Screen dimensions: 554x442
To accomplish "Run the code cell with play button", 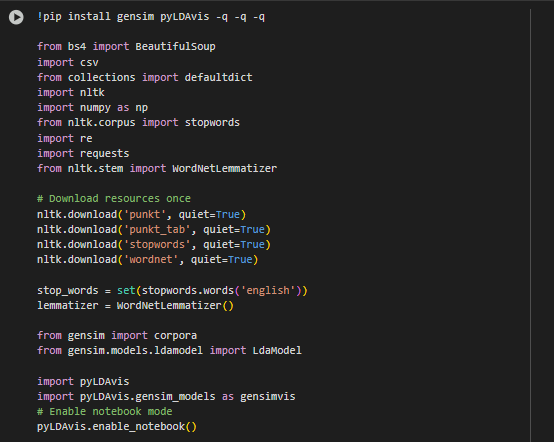I will click(x=16, y=17).
